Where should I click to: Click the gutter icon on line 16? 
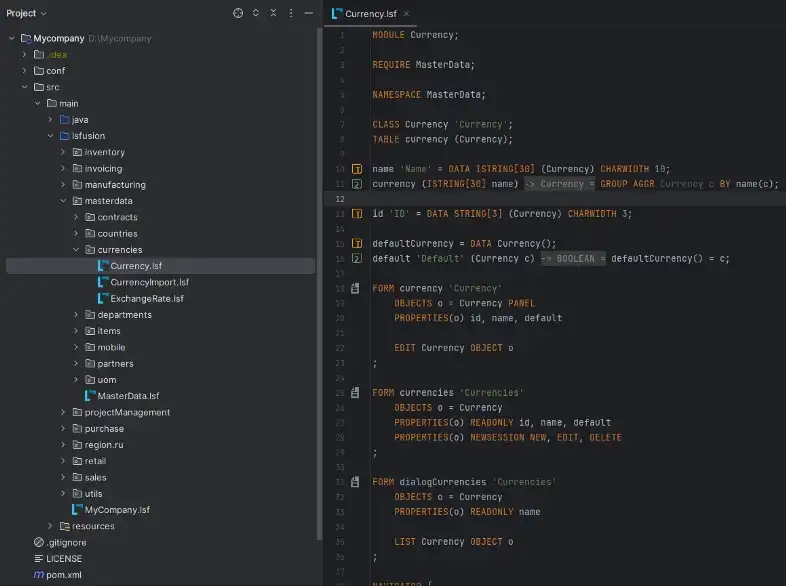click(x=356, y=259)
